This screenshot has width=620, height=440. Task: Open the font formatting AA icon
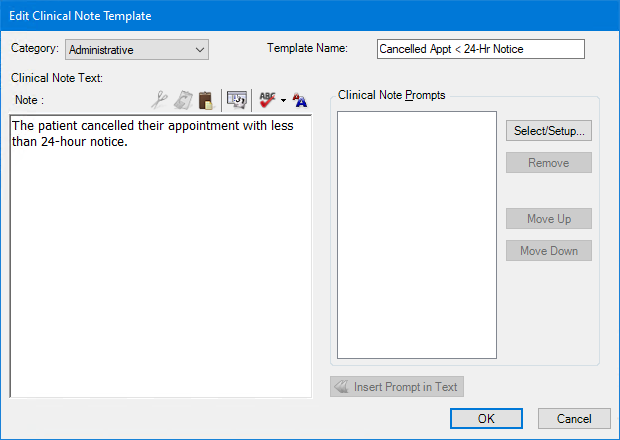pos(300,100)
